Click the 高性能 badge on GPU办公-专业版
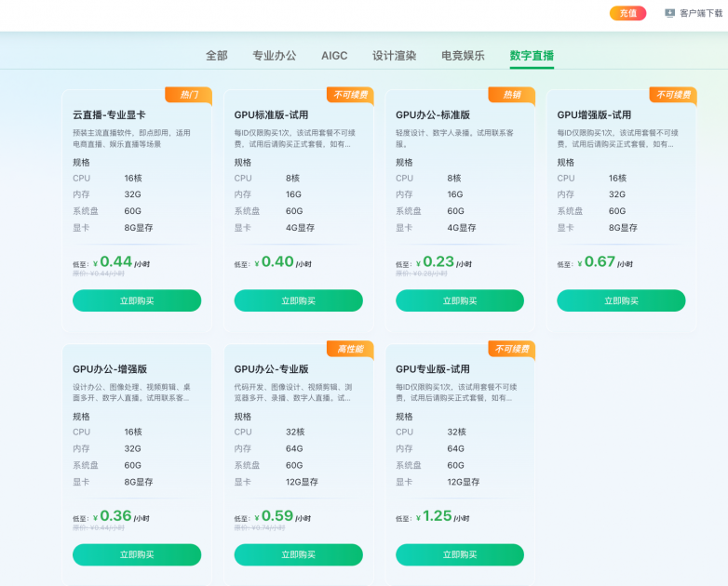 coord(350,349)
